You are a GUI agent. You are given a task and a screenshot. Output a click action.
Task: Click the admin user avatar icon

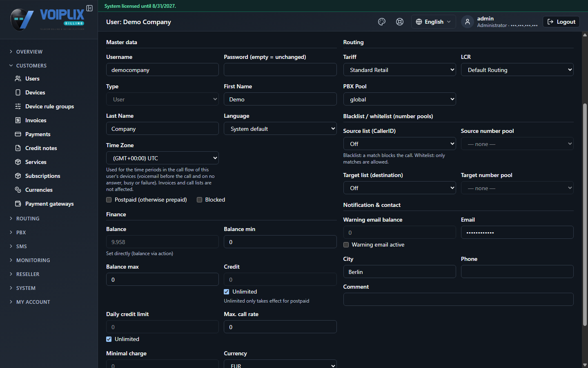point(468,22)
